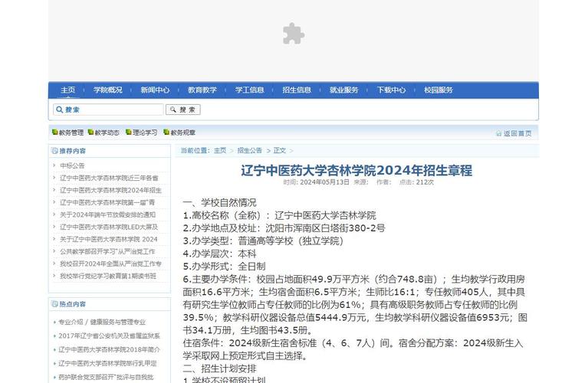Click the magnifier icon in the search box

[x=59, y=110]
